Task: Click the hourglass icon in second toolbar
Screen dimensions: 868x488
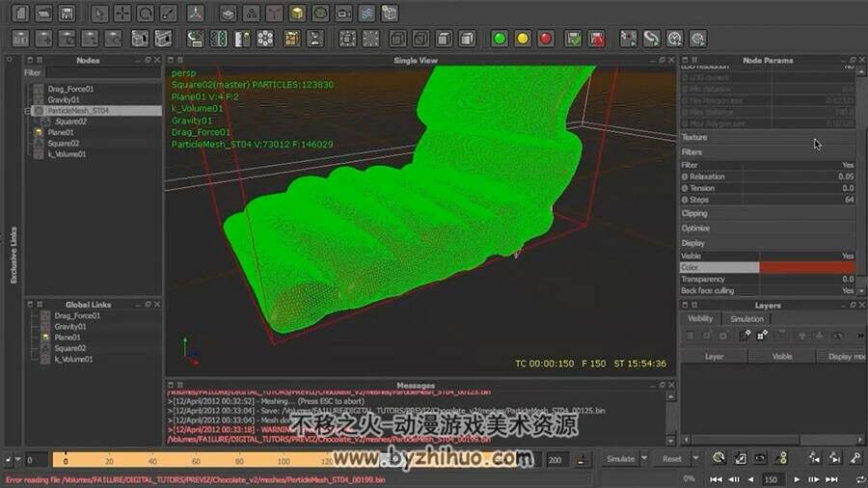Action: click(315, 39)
